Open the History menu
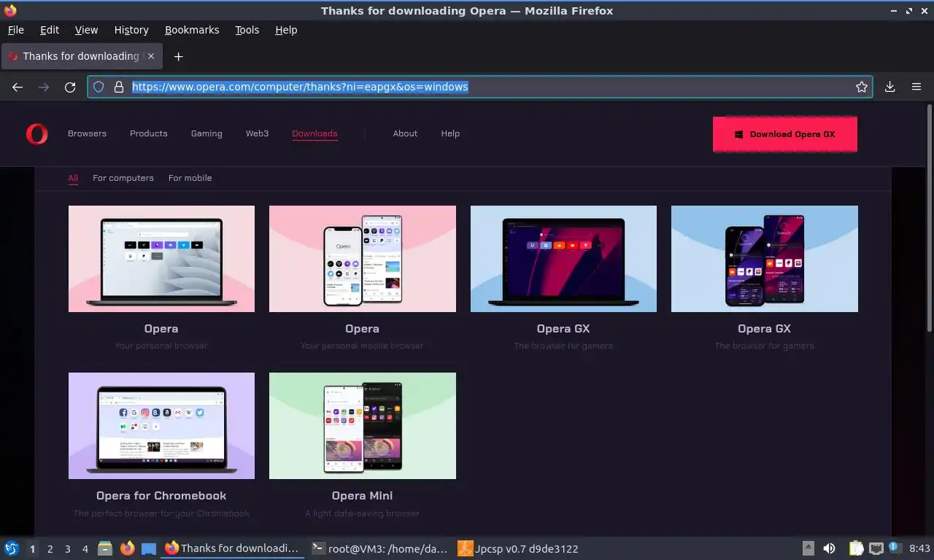This screenshot has height=560, width=934. (131, 30)
